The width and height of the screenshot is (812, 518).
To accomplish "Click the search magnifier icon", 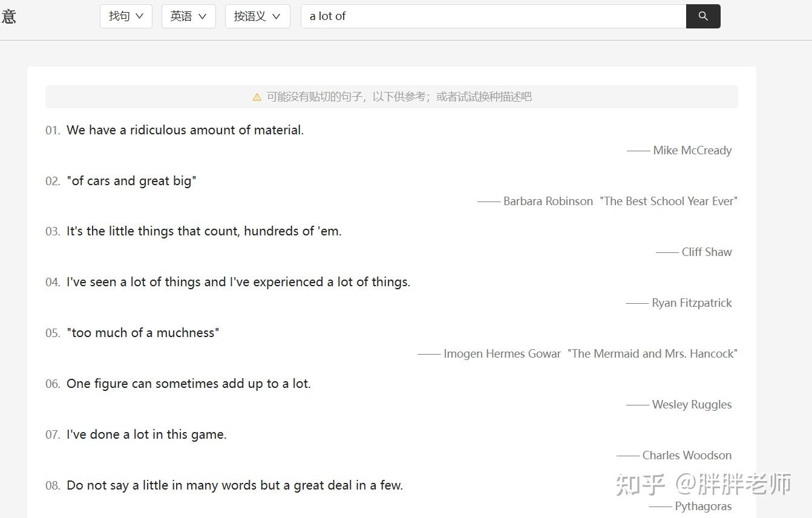I will [702, 16].
